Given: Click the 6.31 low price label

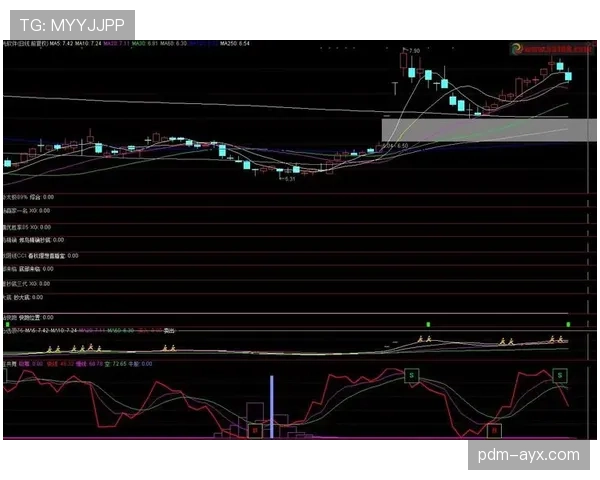Looking at the screenshot, I should [289, 179].
